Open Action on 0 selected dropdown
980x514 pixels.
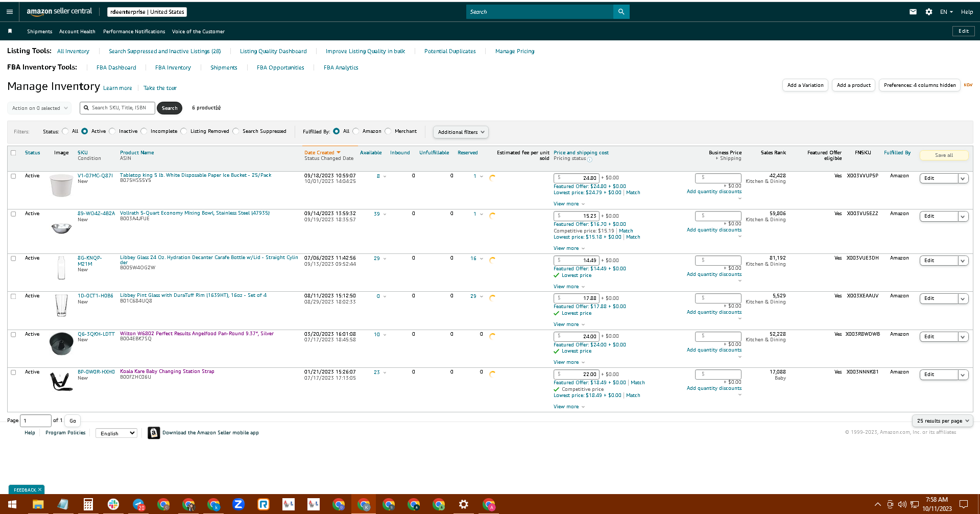pos(39,108)
